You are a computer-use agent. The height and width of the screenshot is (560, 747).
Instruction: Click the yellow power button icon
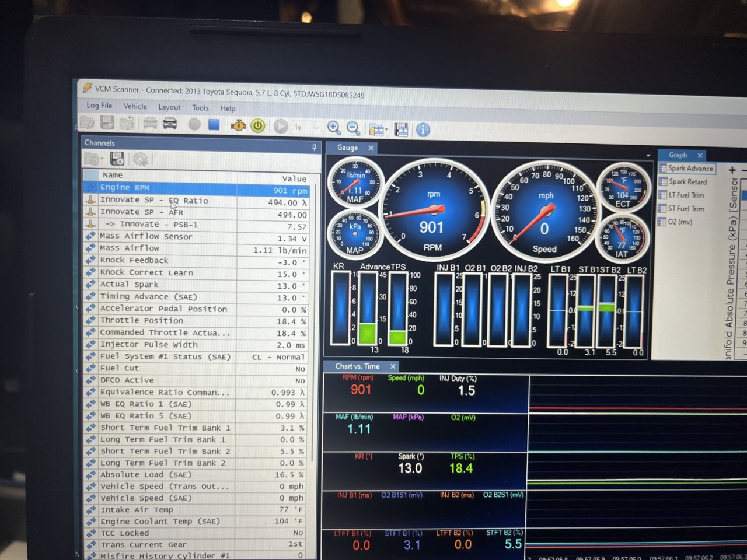[258, 126]
